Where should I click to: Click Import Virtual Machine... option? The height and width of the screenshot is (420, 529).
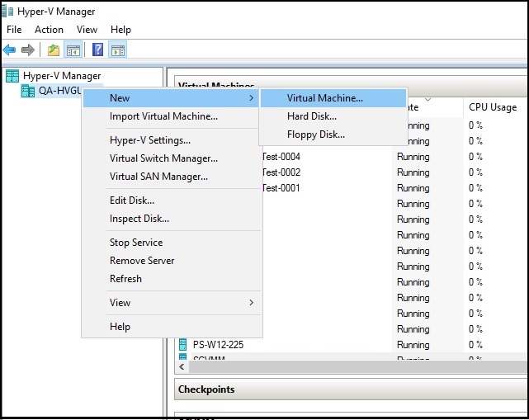click(x=163, y=116)
